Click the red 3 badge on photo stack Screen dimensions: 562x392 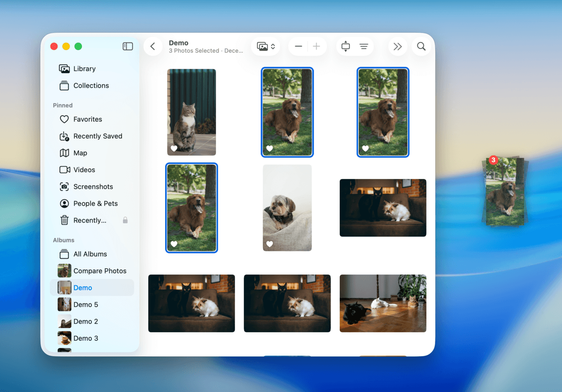click(x=493, y=160)
